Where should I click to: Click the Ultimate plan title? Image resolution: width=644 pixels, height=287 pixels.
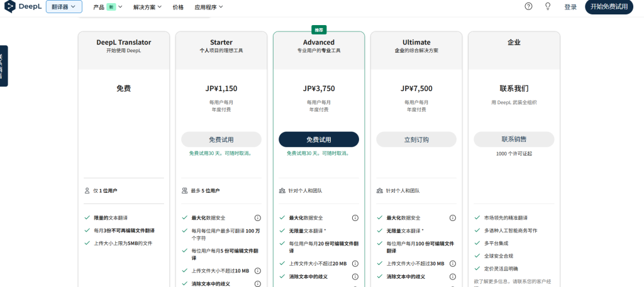[x=416, y=42]
